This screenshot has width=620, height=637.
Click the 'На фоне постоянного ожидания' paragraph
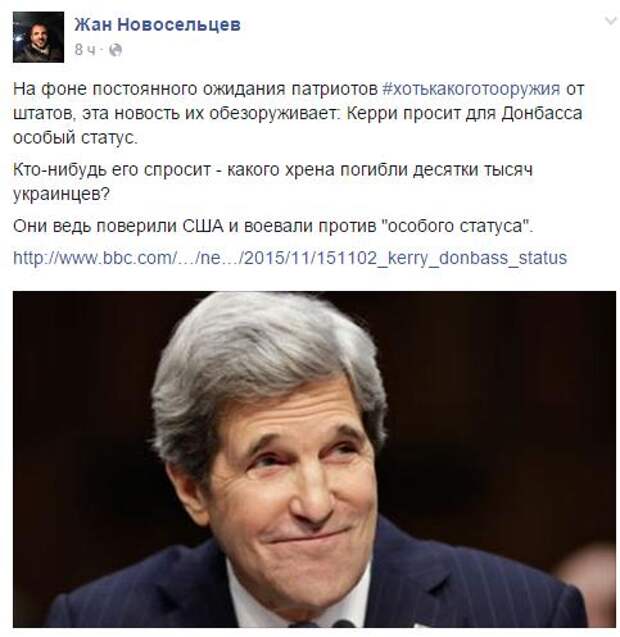tap(299, 113)
